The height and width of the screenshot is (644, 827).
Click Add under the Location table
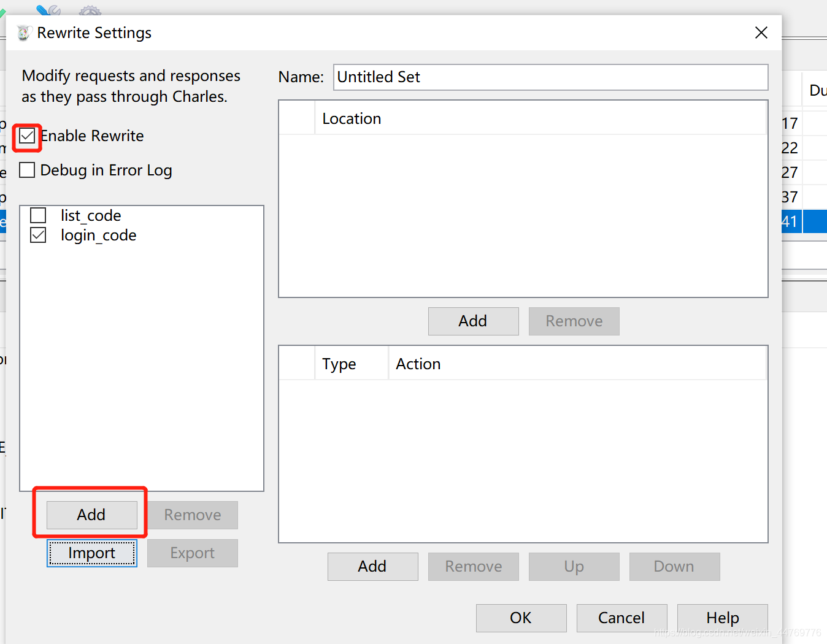473,321
